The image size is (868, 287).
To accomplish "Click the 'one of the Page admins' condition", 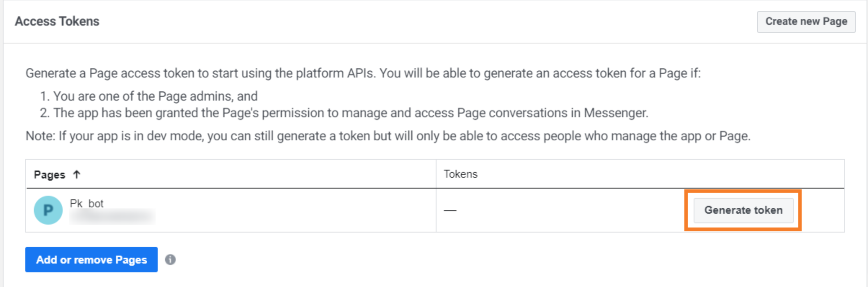I will click(x=155, y=96).
